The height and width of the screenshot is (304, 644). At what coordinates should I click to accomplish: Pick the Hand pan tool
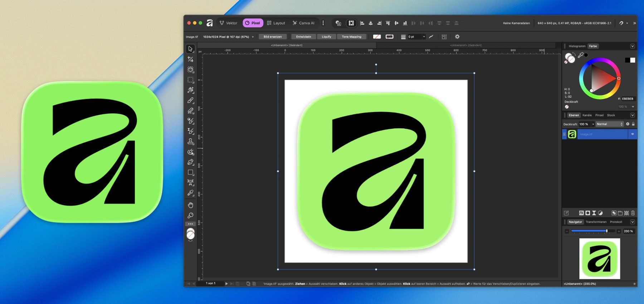(x=190, y=205)
